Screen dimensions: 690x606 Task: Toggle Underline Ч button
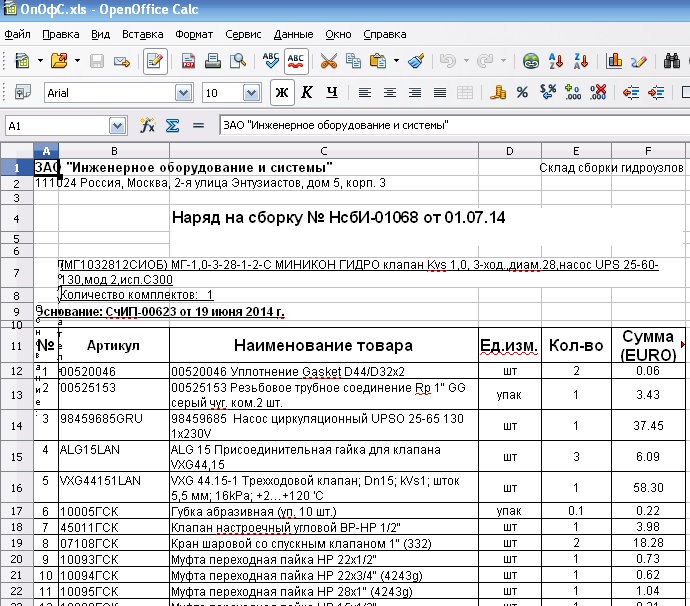[332, 92]
